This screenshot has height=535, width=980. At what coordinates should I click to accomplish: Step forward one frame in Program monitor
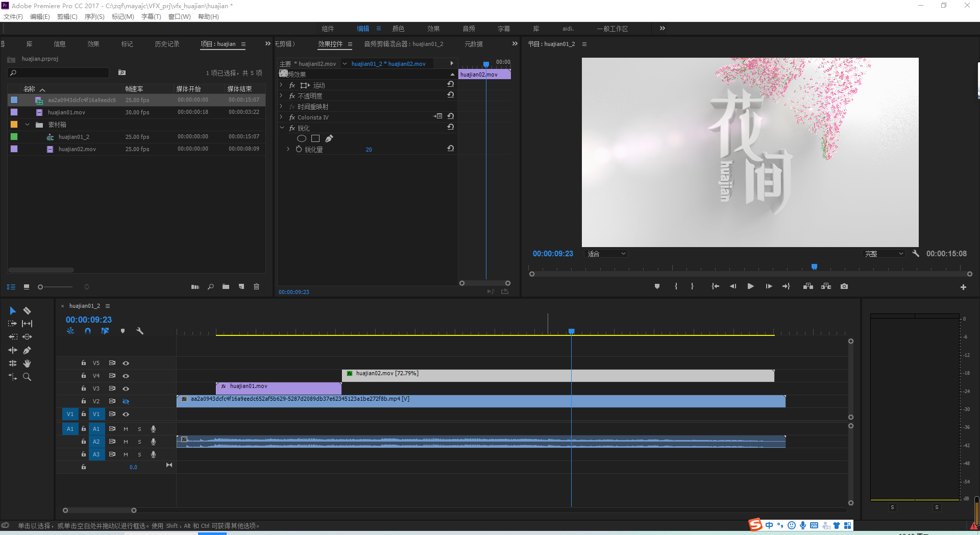[x=769, y=286]
